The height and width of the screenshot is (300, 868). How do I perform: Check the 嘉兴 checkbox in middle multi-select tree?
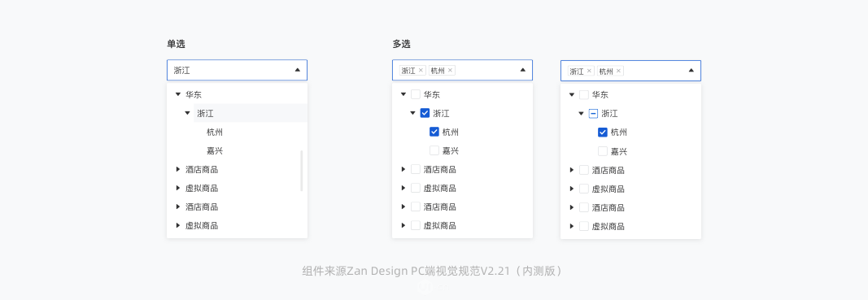pos(434,150)
